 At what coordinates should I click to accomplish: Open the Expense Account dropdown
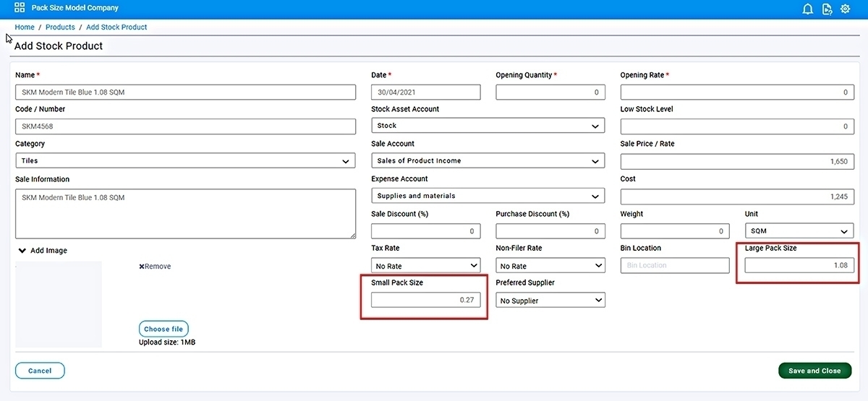pyautogui.click(x=488, y=196)
